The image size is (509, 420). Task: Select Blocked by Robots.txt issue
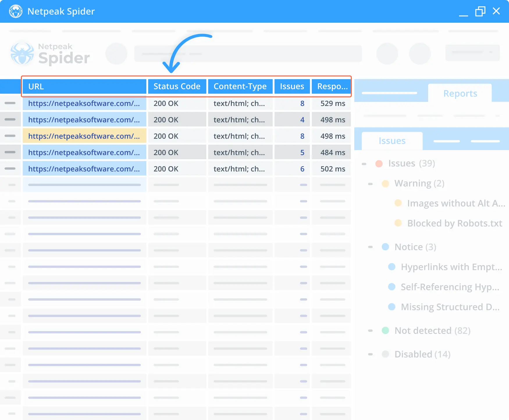455,223
